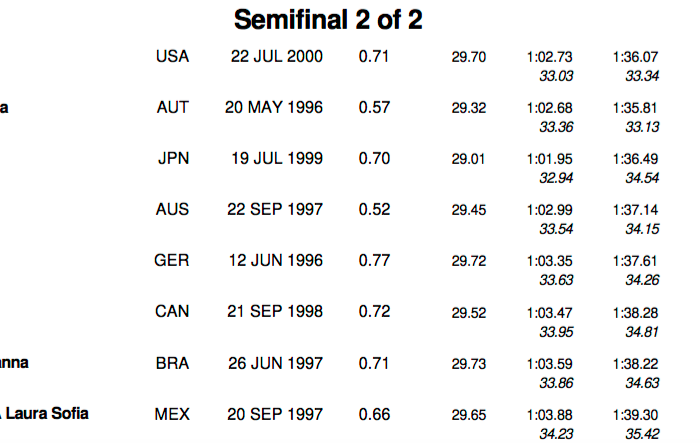The image size is (700, 443).
Task: Select the CAN country code
Action: tap(172, 311)
